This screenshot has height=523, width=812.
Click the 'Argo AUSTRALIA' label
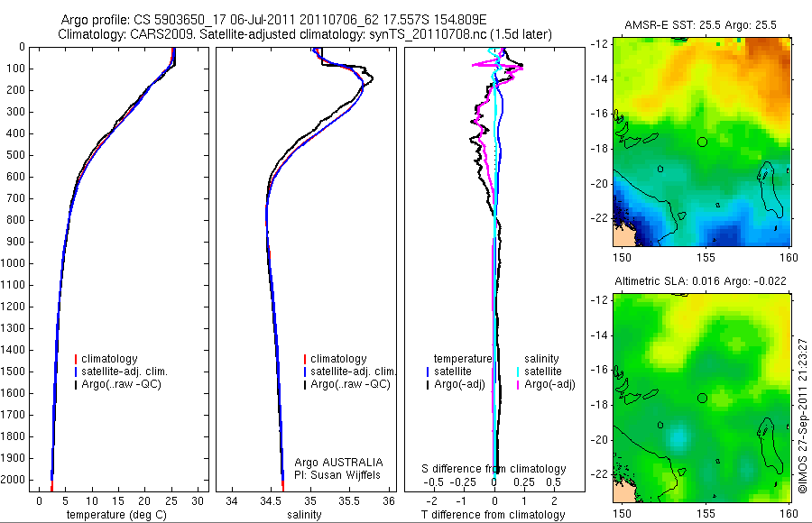coord(338,462)
